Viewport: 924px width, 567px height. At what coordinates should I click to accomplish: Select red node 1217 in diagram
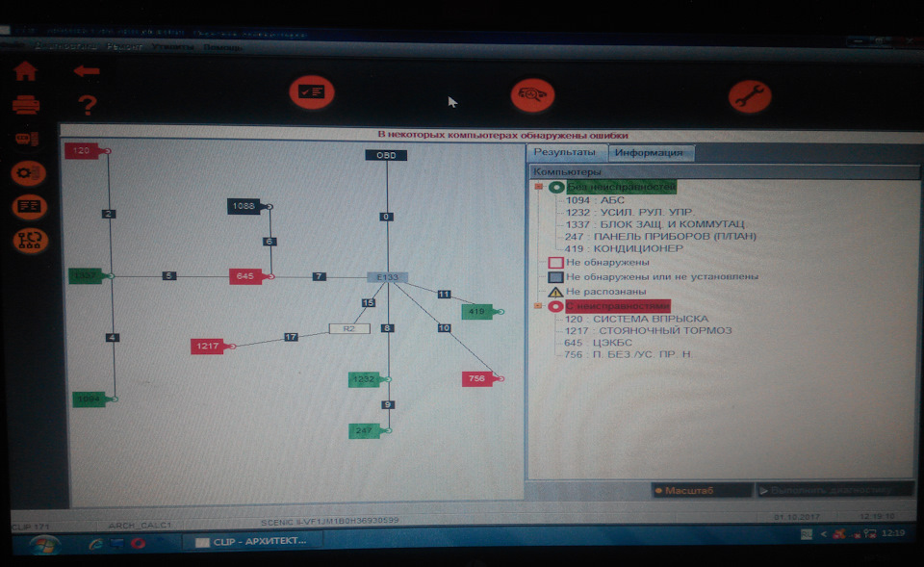pyautogui.click(x=208, y=346)
